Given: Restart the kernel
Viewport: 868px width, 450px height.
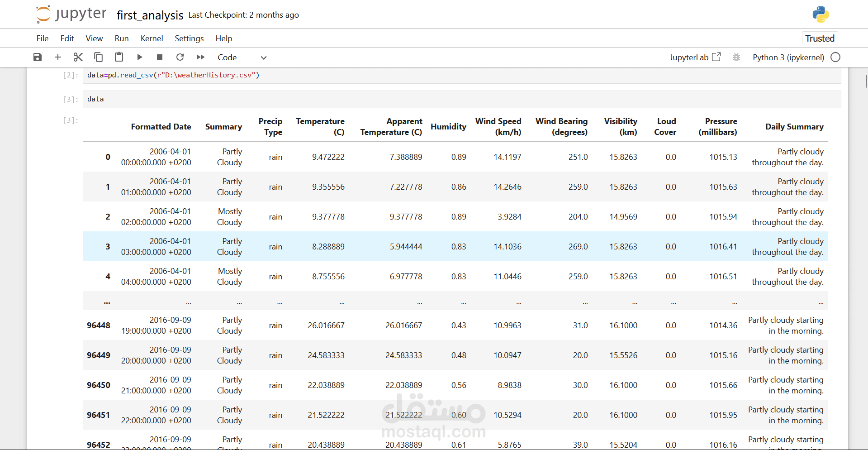Looking at the screenshot, I should click(x=180, y=57).
